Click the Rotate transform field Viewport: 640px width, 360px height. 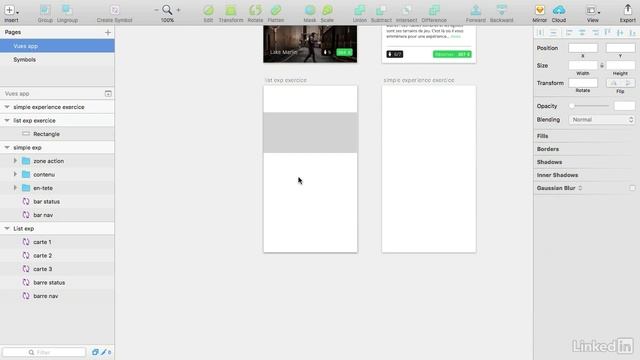point(583,83)
